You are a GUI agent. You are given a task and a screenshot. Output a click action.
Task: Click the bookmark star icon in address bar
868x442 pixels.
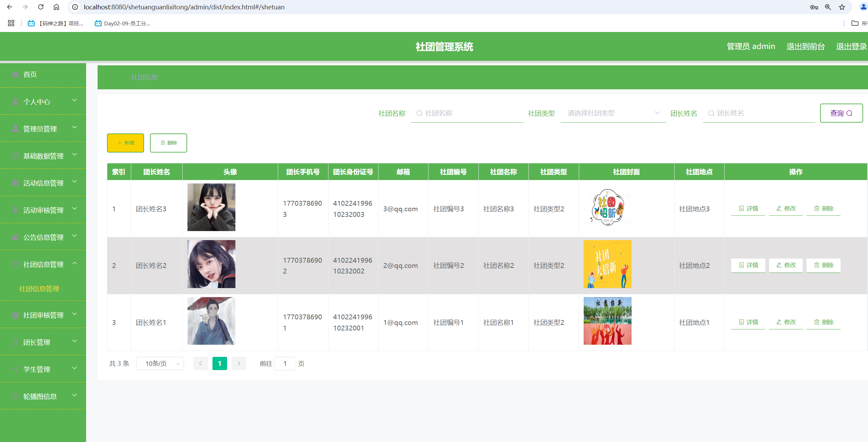click(x=842, y=7)
